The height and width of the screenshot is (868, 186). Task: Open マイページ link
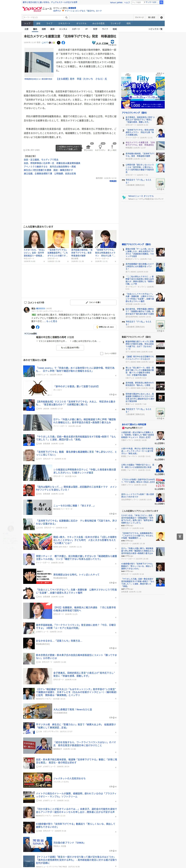pyautogui.click(x=139, y=18)
